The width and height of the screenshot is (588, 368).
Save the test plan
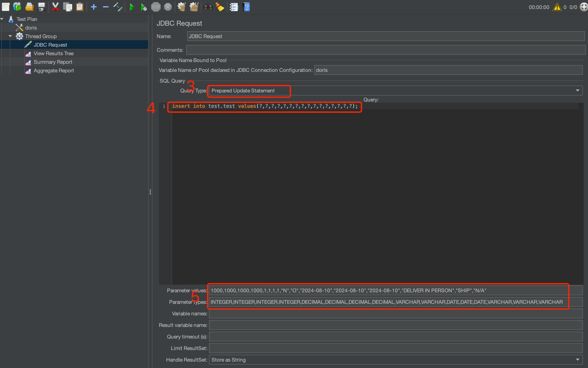(41, 7)
